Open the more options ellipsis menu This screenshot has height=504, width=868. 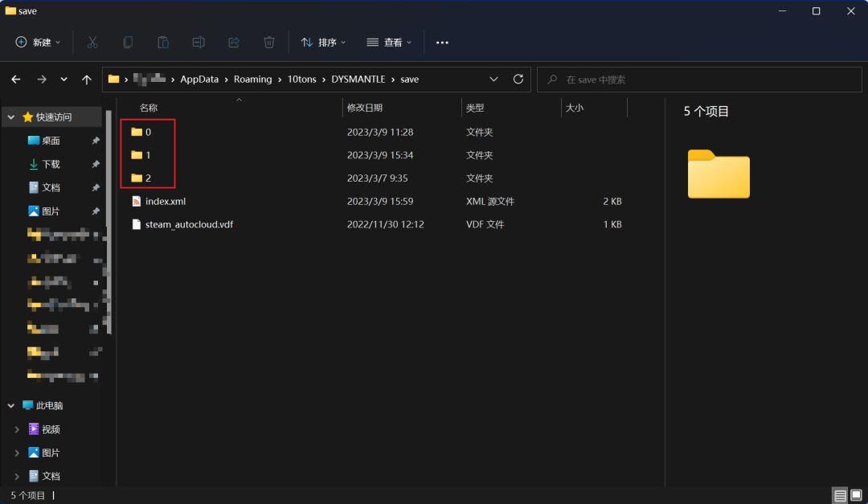442,42
